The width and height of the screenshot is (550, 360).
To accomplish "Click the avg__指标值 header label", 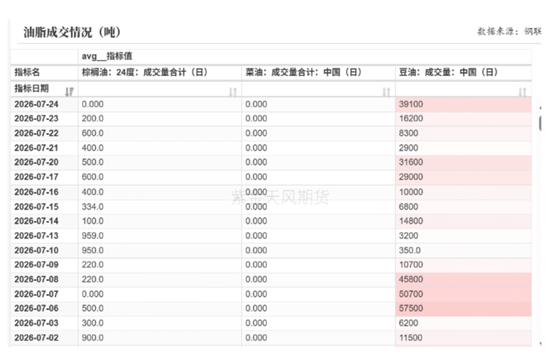I will pyautogui.click(x=107, y=56).
